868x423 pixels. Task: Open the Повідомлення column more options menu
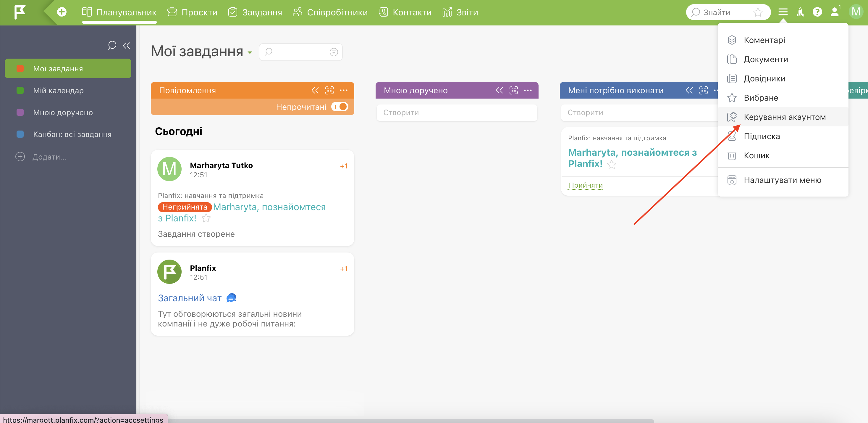pos(344,90)
